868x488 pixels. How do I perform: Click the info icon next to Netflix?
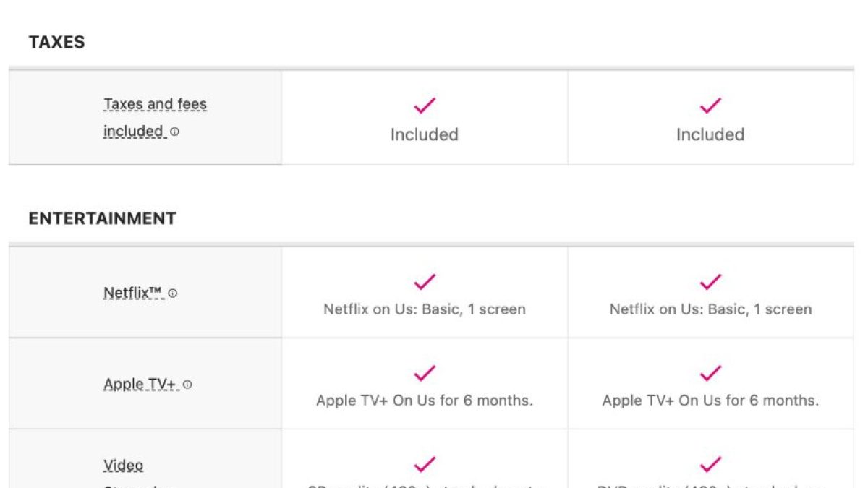(x=173, y=294)
